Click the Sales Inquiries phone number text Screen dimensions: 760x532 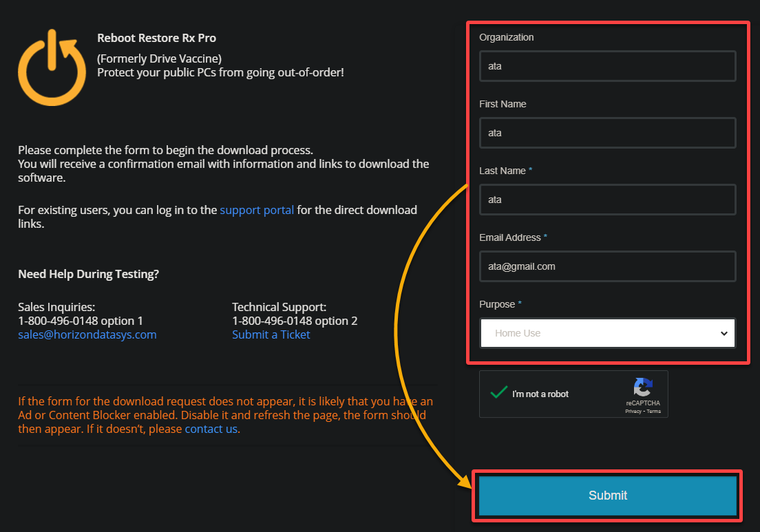pyautogui.click(x=81, y=321)
